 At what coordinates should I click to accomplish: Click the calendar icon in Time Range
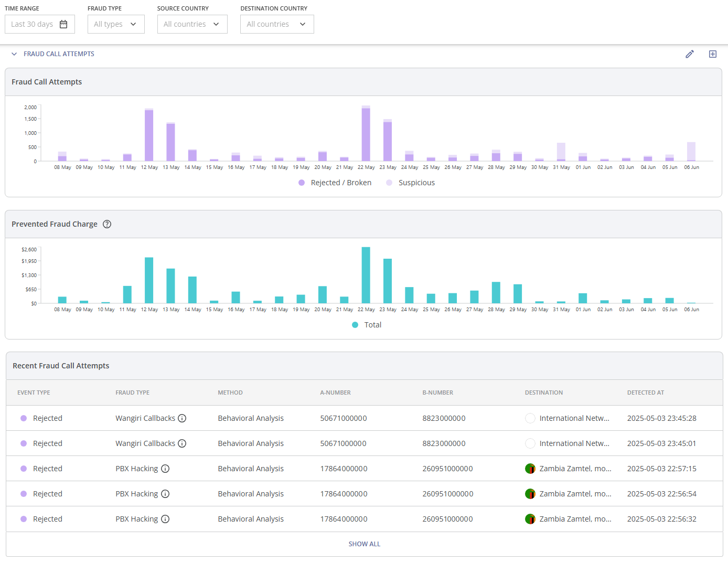point(63,24)
